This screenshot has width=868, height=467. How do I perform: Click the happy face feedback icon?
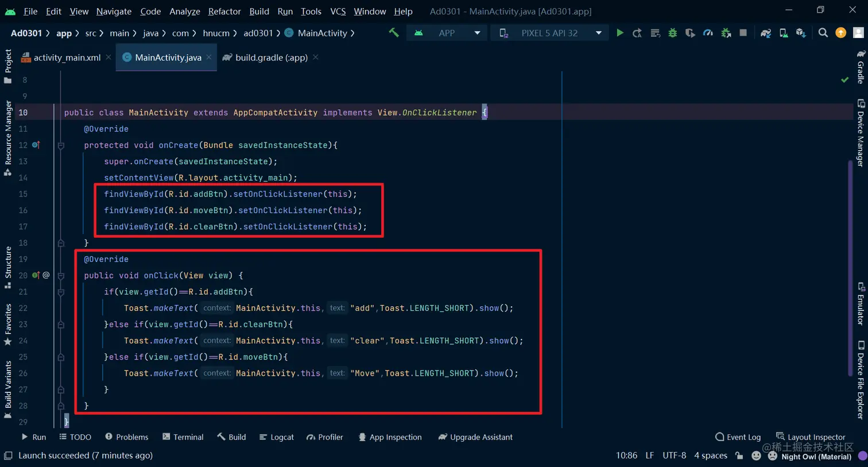pos(756,456)
